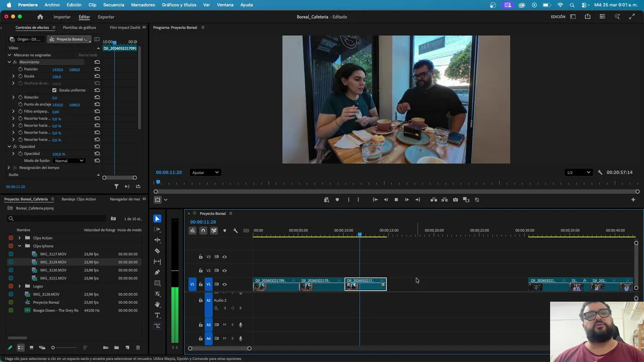
Task: Go to the Exportar workspace
Action: [x=106, y=17]
